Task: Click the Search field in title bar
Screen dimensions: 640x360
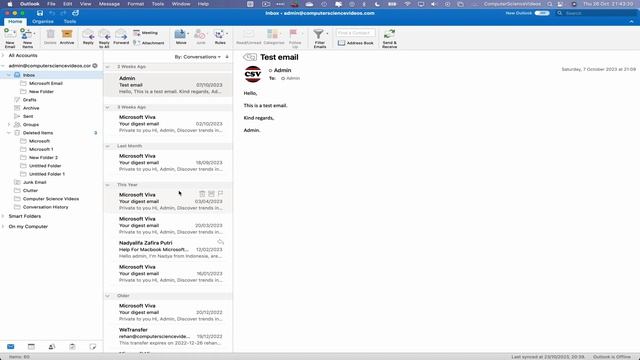Action: [595, 13]
